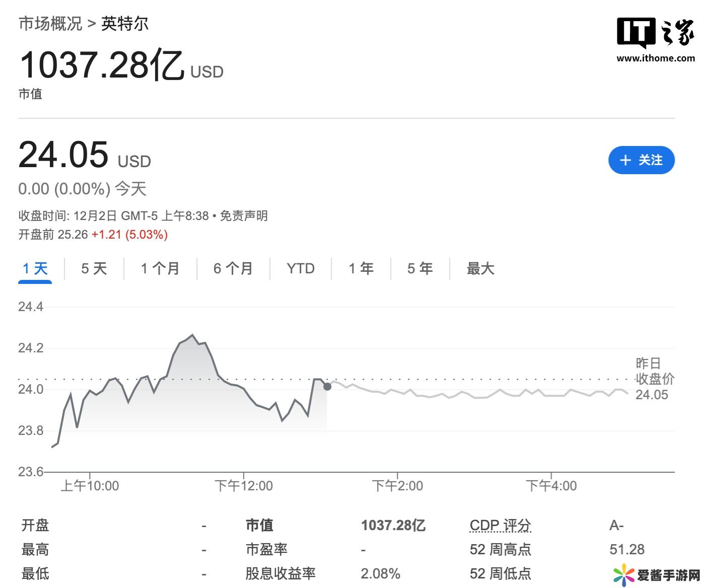Select the 5 年 tab
707x588 pixels.
point(420,268)
